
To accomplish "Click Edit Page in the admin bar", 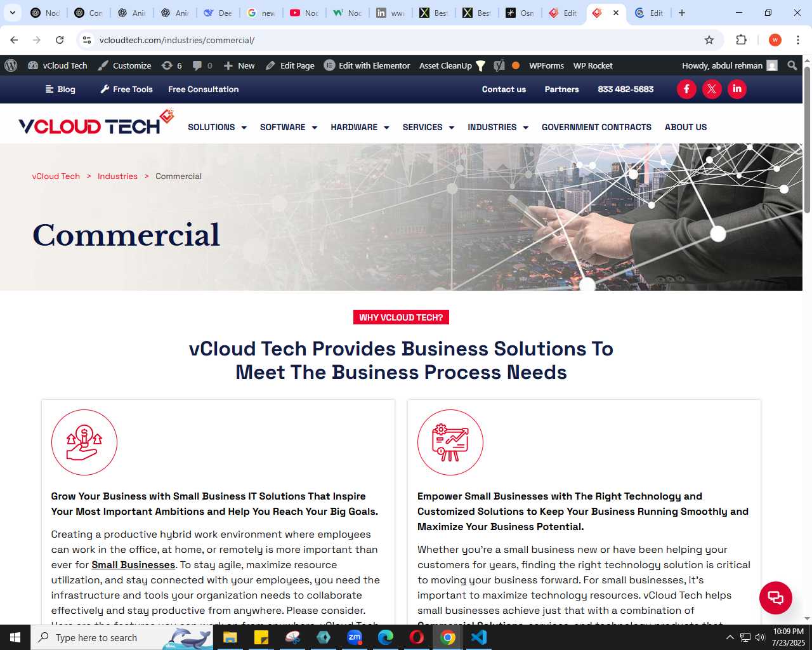I will coord(290,65).
